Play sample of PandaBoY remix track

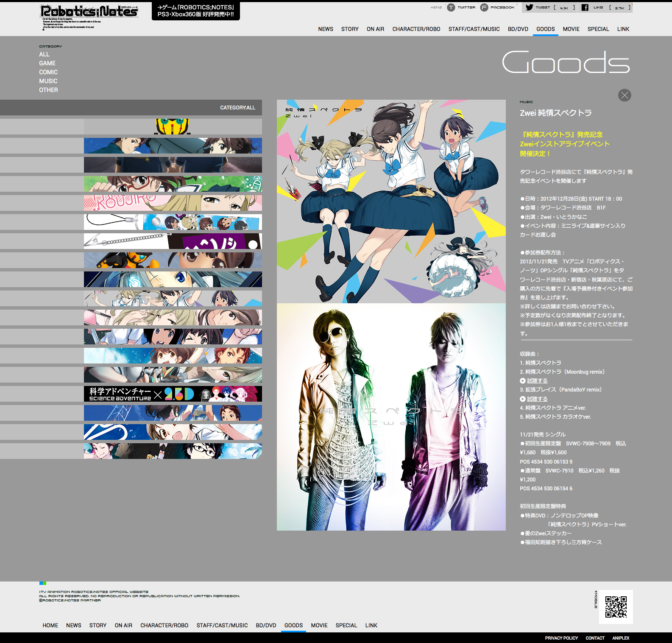pyautogui.click(x=534, y=399)
